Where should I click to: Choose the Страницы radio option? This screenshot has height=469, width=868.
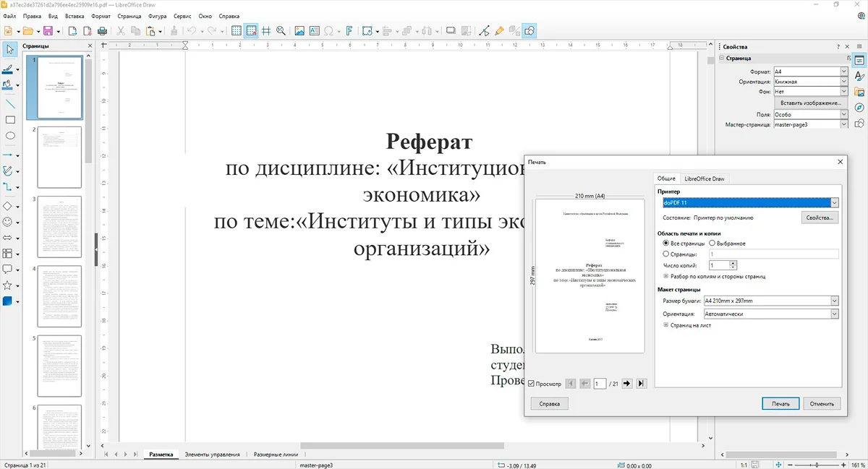pyautogui.click(x=666, y=254)
